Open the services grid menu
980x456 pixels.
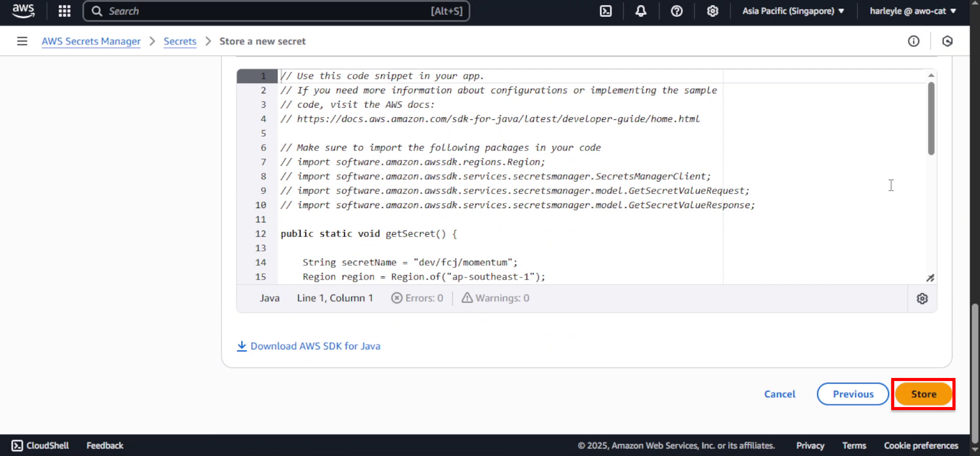click(64, 11)
